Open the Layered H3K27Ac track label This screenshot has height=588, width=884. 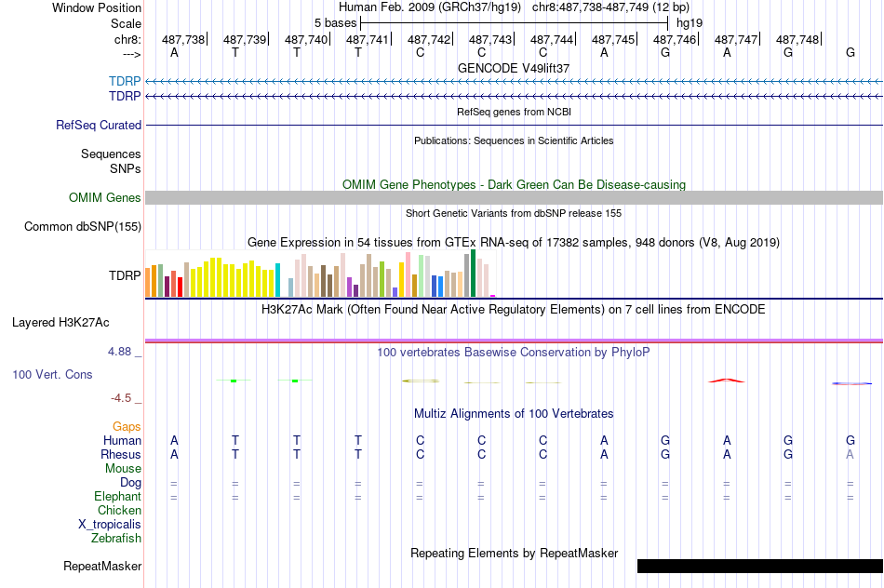click(x=60, y=323)
